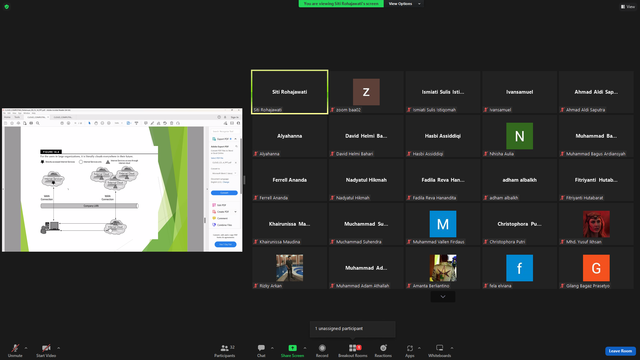Image resolution: width=640 pixels, height=360 pixels.
Task: Click the David Helmi Bahari participant tile
Action: point(366,136)
